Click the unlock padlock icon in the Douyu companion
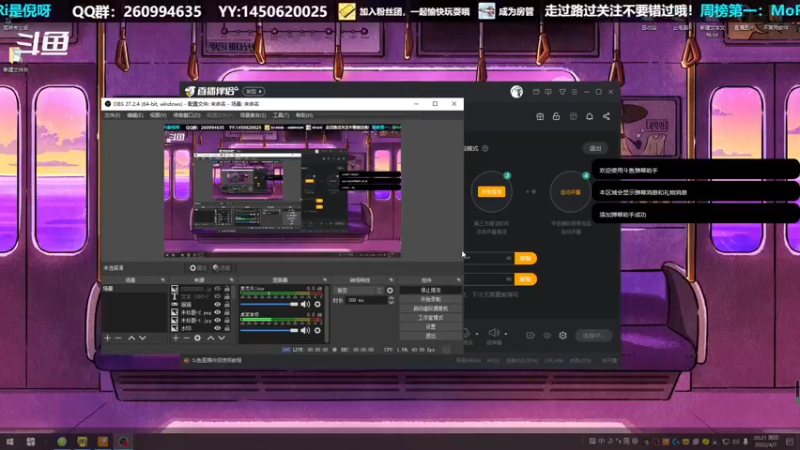The image size is (800, 450). pos(556,116)
